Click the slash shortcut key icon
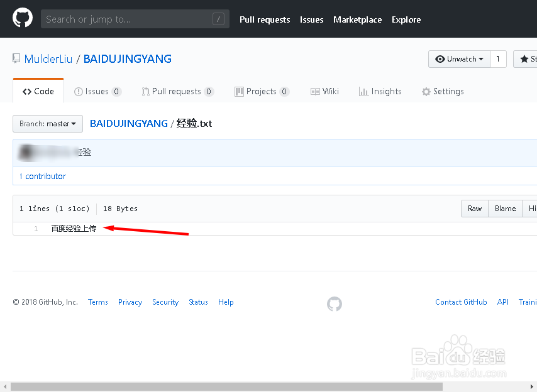The height and width of the screenshot is (392, 537). click(x=218, y=19)
